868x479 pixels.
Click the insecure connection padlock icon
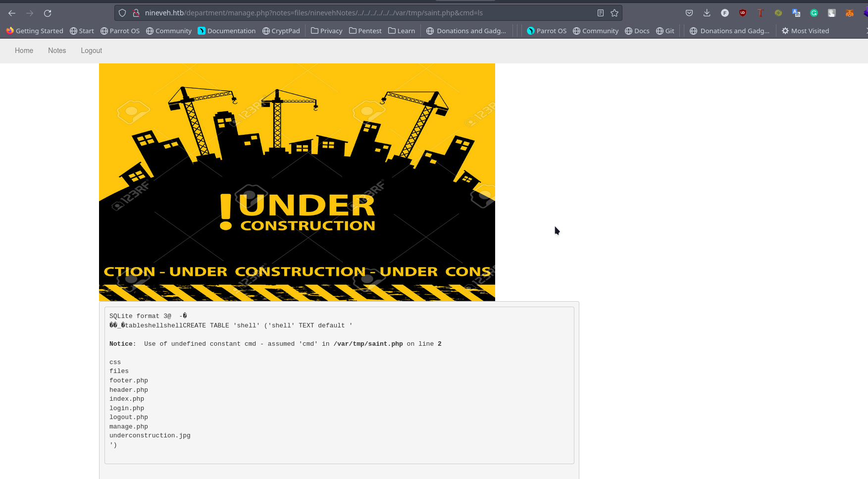135,13
